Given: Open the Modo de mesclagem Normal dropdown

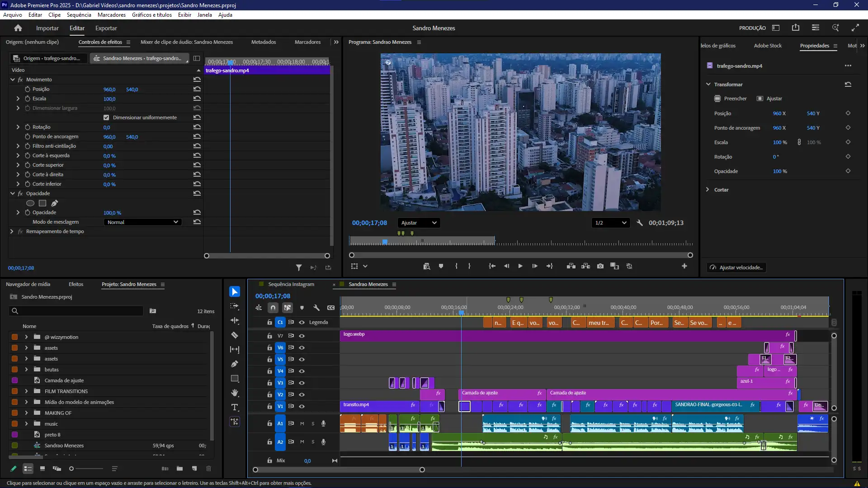Looking at the screenshot, I should 142,222.
